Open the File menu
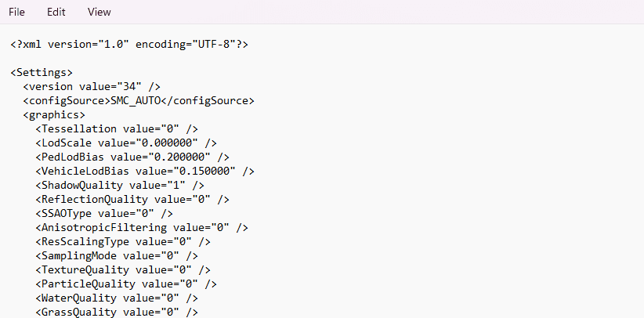 pyautogui.click(x=17, y=13)
